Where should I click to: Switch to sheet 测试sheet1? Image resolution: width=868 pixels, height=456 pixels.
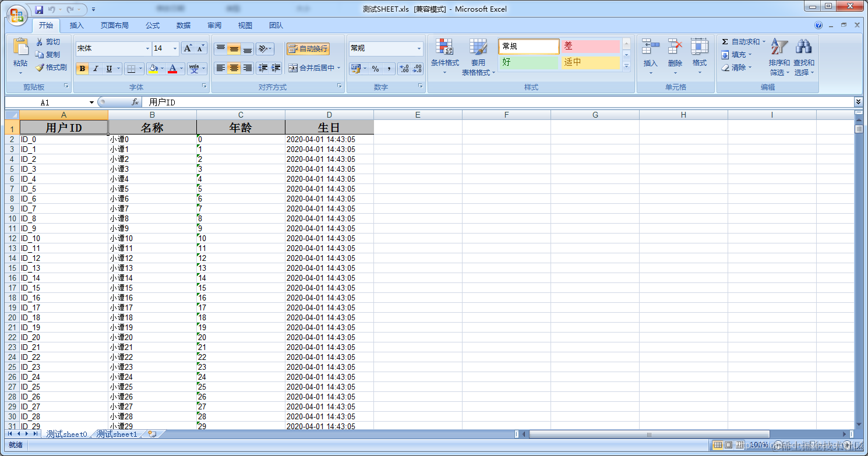coord(117,434)
